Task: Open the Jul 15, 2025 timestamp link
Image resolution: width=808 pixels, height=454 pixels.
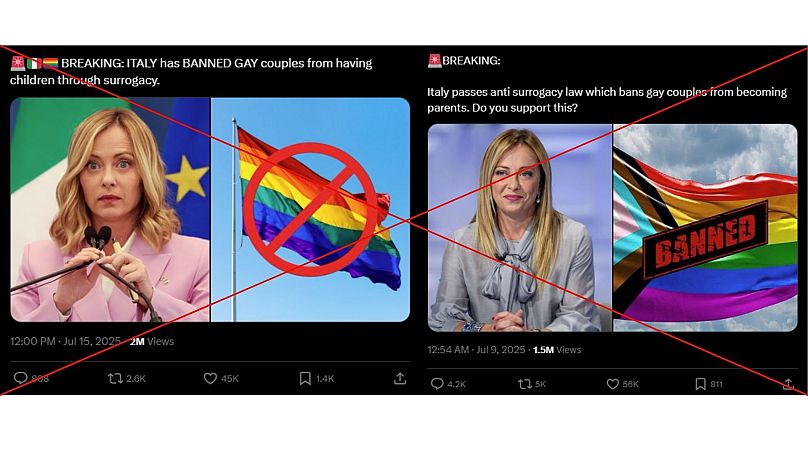Action: click(x=65, y=341)
